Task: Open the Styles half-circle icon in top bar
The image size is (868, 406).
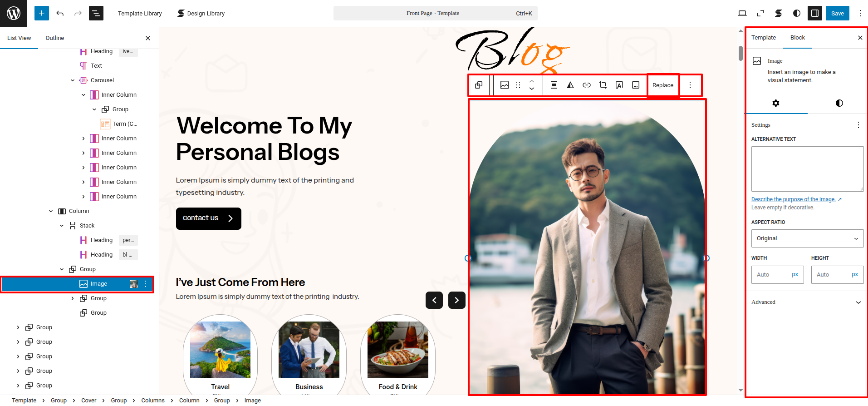Action: pos(797,13)
